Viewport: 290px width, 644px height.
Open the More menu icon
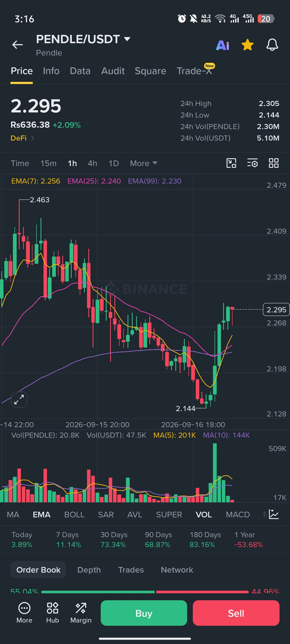pyautogui.click(x=24, y=613)
